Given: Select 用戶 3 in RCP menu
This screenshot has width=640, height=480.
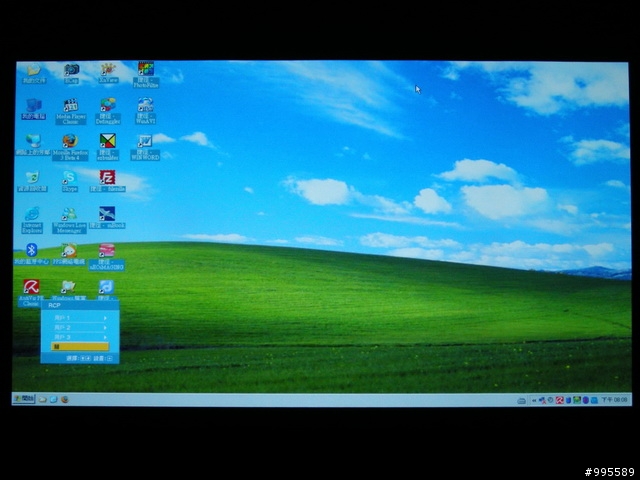Looking at the screenshot, I should click(x=80, y=337).
